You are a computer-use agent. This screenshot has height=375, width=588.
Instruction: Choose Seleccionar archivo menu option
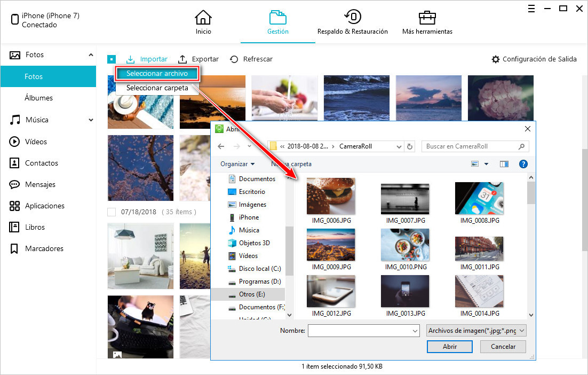157,74
